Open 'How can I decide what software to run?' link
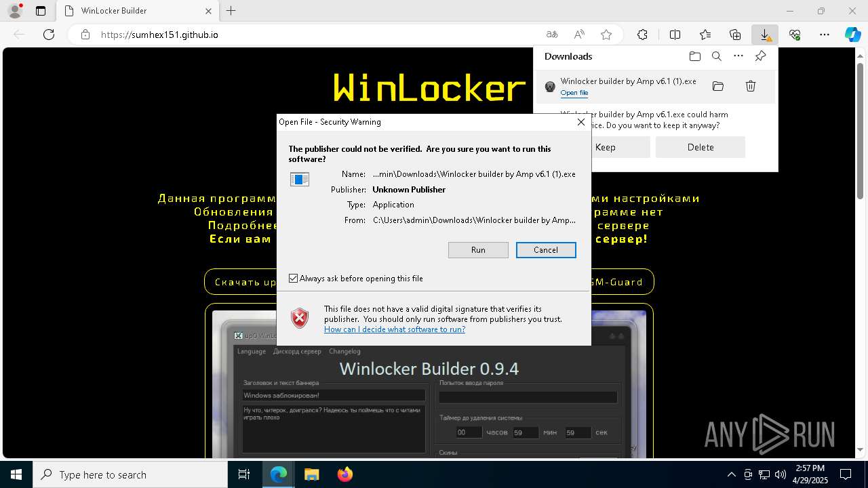868x488 pixels. click(x=395, y=329)
